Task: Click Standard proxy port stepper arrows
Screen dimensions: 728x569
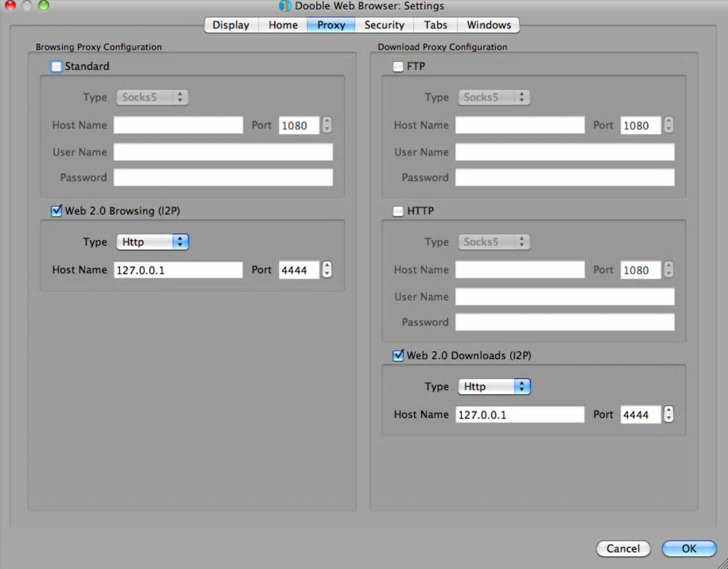Action: 327,125
